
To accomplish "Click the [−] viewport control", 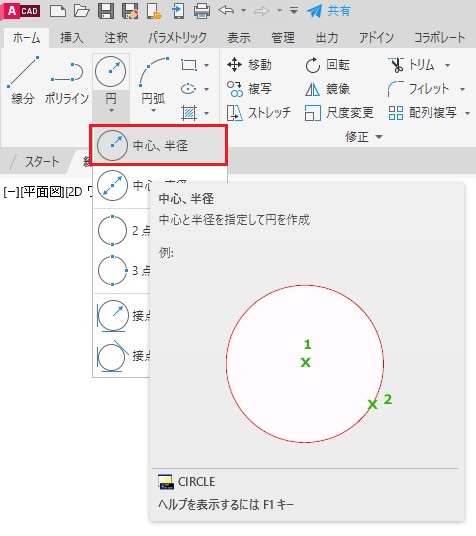I will [11, 192].
